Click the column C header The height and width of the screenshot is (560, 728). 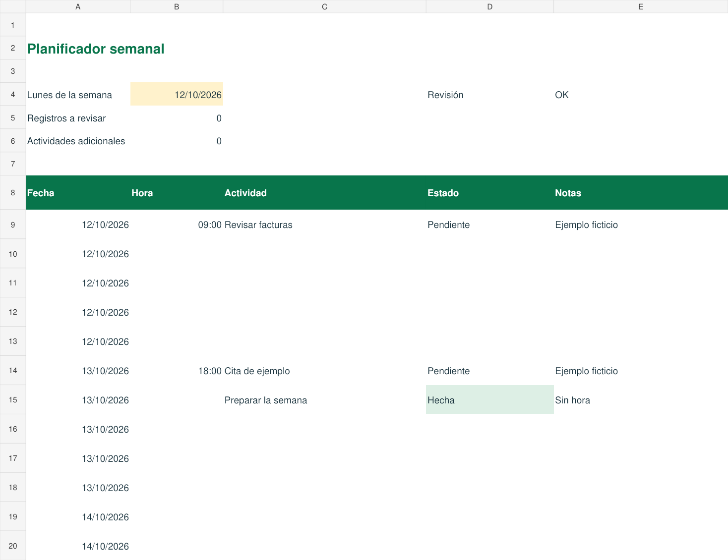click(x=324, y=6)
